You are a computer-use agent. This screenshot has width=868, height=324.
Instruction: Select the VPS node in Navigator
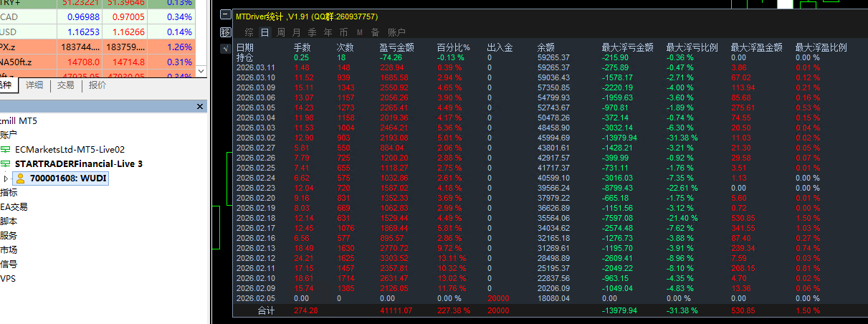(8, 278)
